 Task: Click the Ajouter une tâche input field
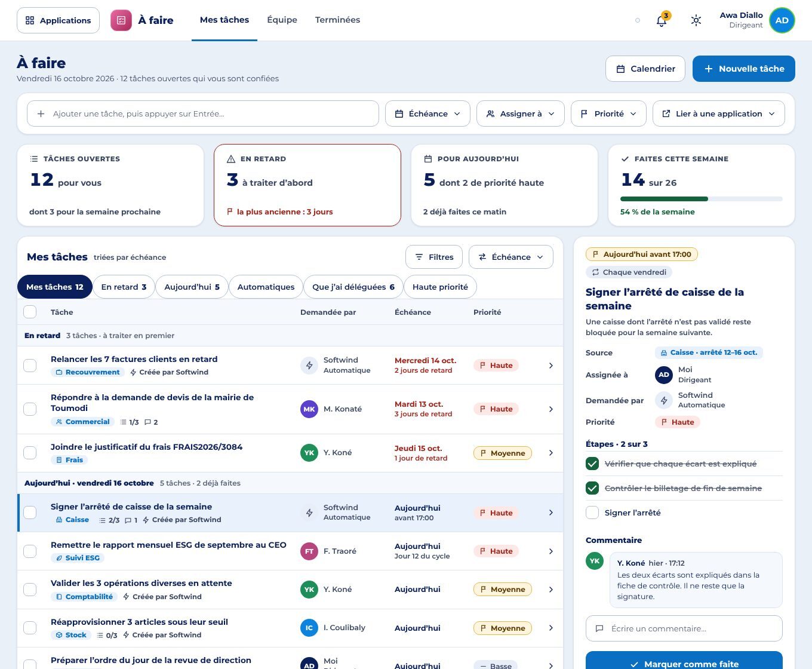tap(203, 113)
